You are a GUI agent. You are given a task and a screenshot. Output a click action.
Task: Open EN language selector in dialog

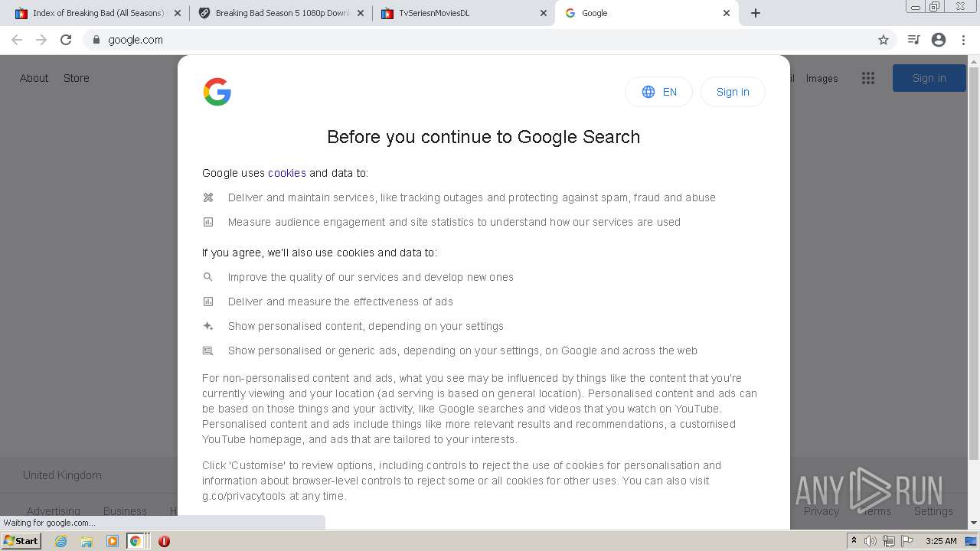coord(658,92)
